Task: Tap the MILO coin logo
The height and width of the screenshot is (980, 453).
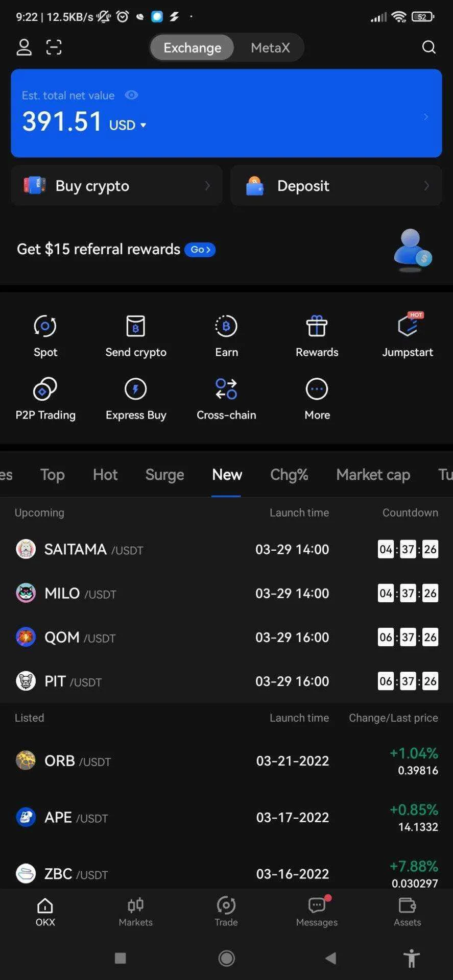Action: point(26,593)
